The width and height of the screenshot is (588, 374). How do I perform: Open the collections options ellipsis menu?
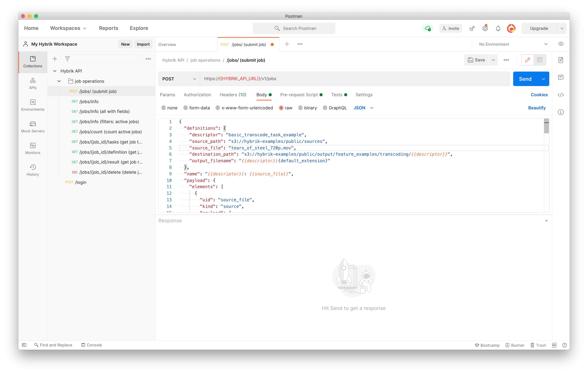coord(148,59)
